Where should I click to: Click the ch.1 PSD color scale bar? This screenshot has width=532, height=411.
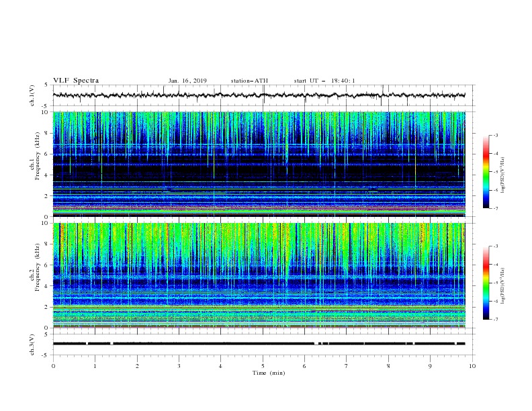[x=486, y=172]
